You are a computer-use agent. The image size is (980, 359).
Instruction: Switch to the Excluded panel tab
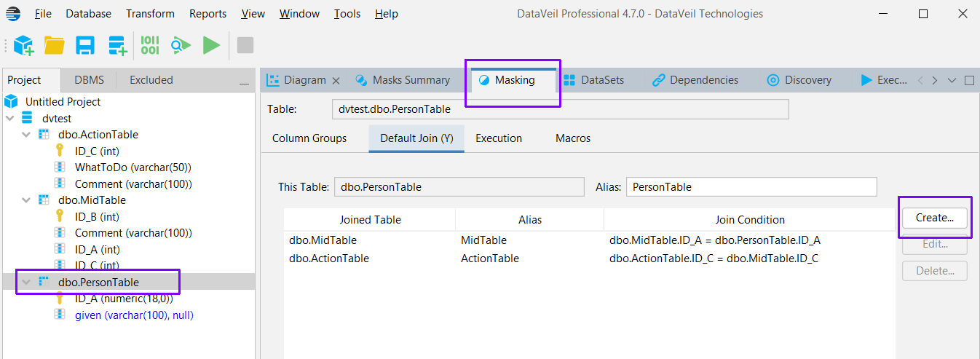tap(151, 80)
